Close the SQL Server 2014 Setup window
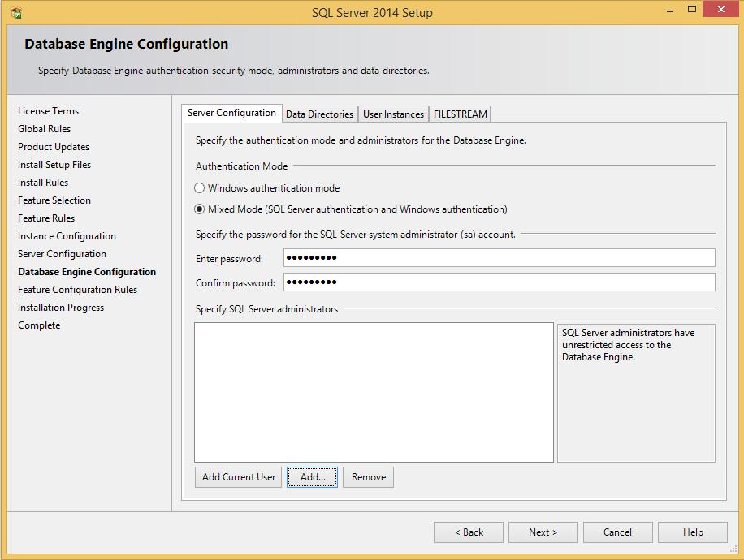This screenshot has width=744, height=560. click(721, 10)
